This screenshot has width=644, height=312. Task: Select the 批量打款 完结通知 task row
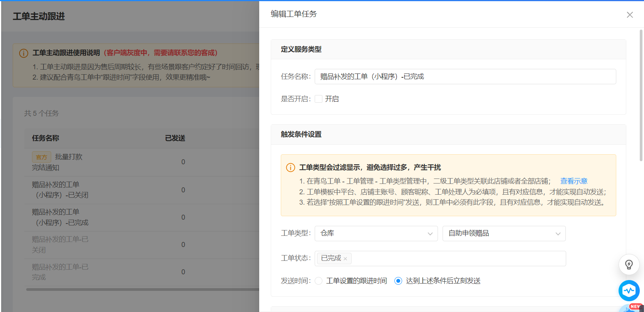tap(142, 162)
